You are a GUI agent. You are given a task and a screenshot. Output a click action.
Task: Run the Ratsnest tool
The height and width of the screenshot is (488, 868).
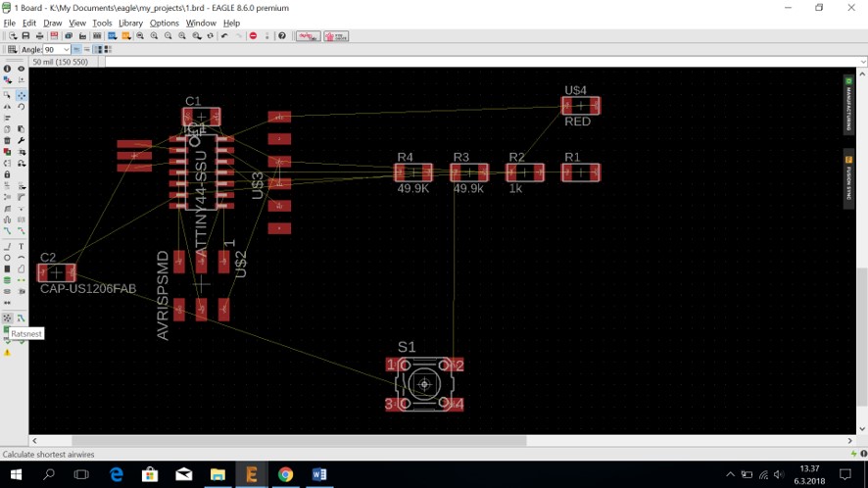(x=7, y=318)
